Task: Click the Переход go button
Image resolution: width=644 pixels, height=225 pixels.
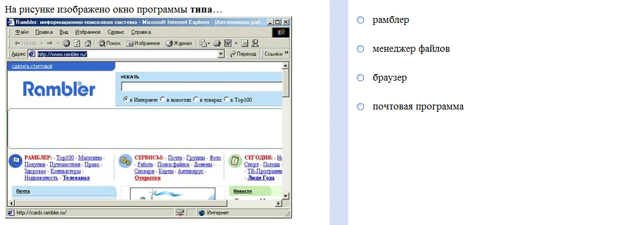Action: click(244, 54)
